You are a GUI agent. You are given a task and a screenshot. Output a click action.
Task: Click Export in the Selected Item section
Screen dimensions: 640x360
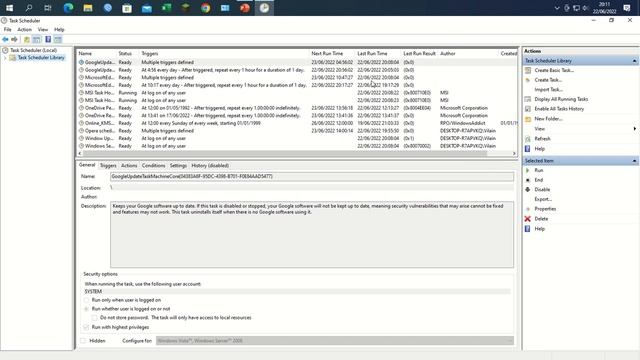[x=543, y=199]
